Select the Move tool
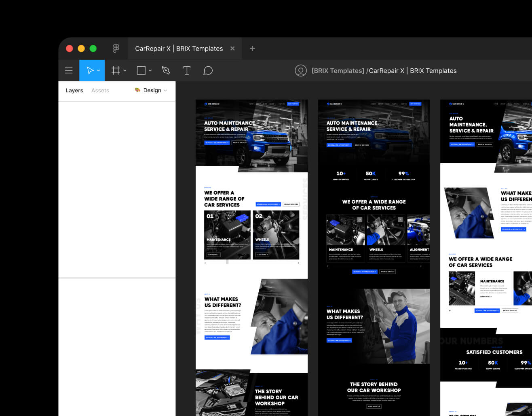Viewport: 532px width, 416px height. (89, 70)
